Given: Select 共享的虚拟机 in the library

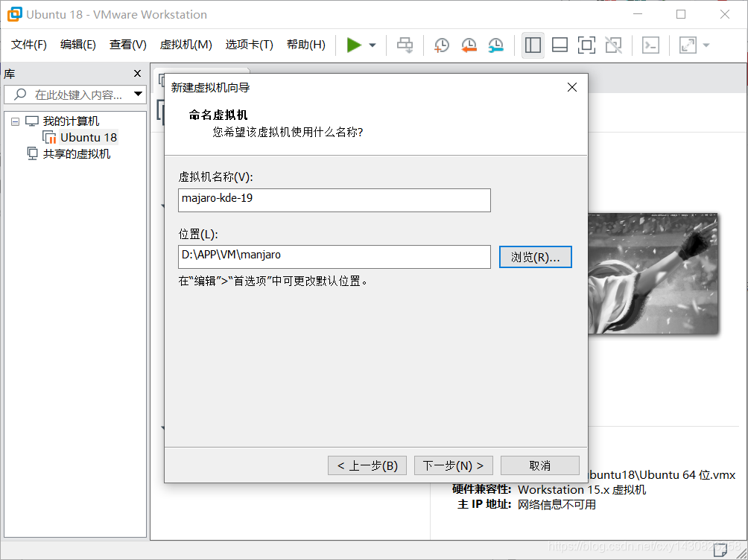Looking at the screenshot, I should pos(76,154).
